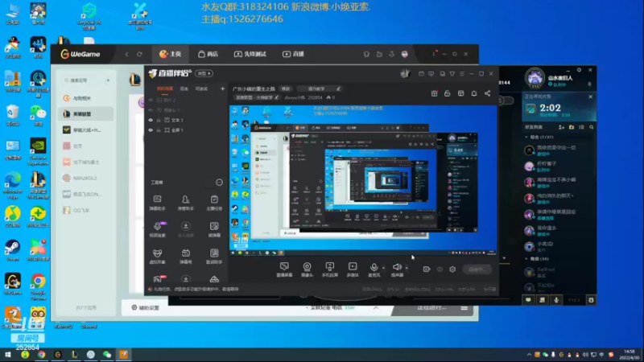Click the 操作教学 button
Screen dimensions: 644x362
click(x=319, y=88)
